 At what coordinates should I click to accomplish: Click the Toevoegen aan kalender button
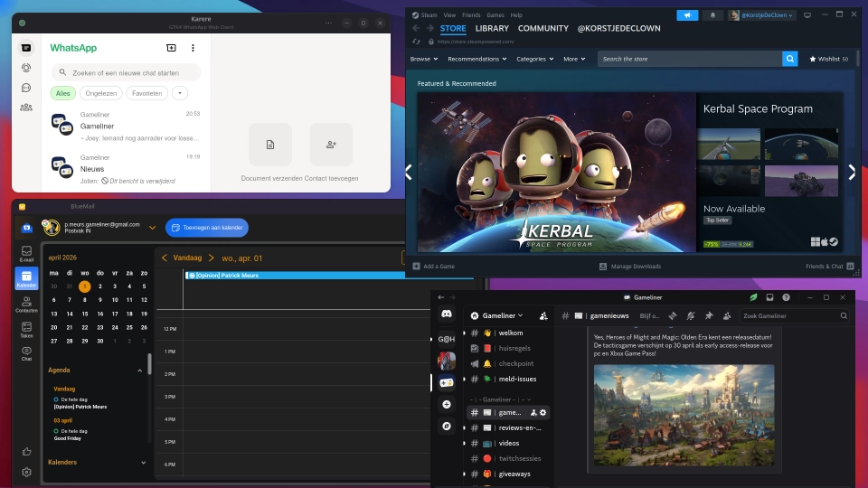click(x=207, y=228)
